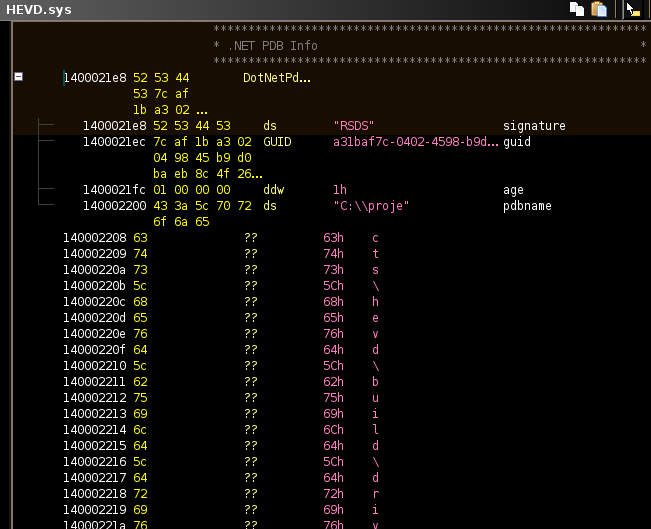Click the DotNetPd... data type label

click(277, 78)
